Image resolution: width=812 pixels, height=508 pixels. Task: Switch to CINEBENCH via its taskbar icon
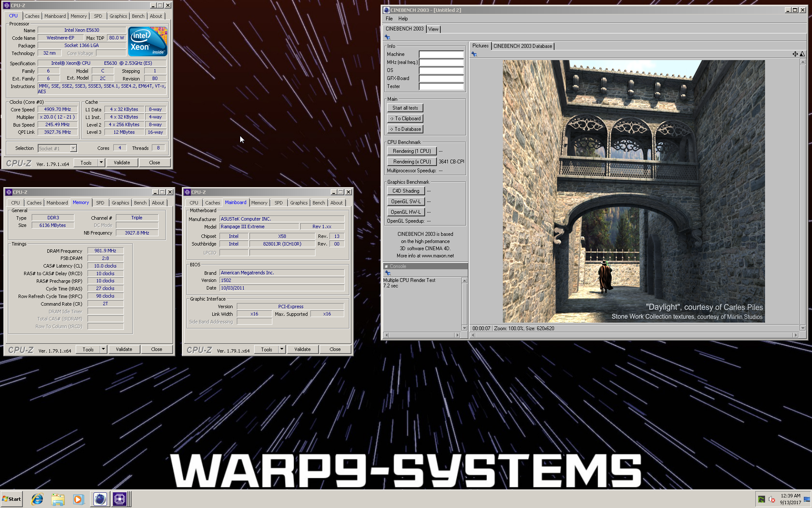(x=100, y=499)
